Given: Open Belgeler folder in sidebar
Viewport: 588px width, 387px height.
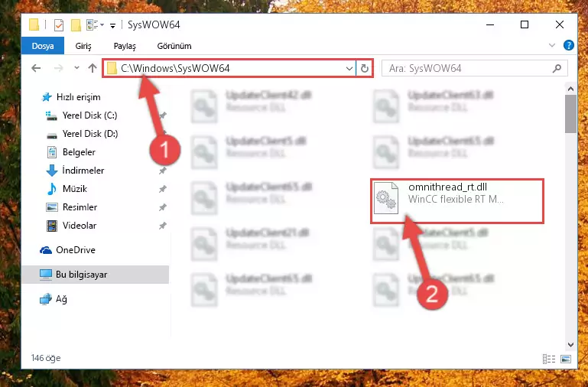Looking at the screenshot, I should tap(79, 152).
